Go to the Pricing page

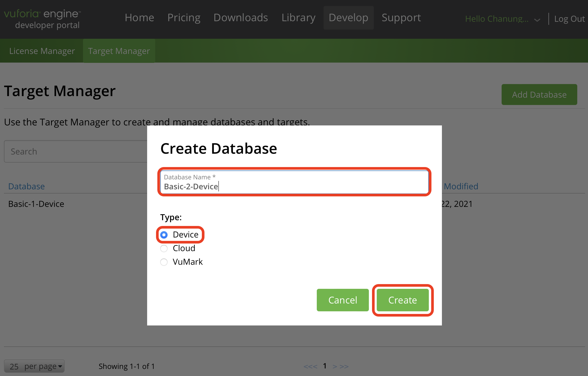coord(184,18)
